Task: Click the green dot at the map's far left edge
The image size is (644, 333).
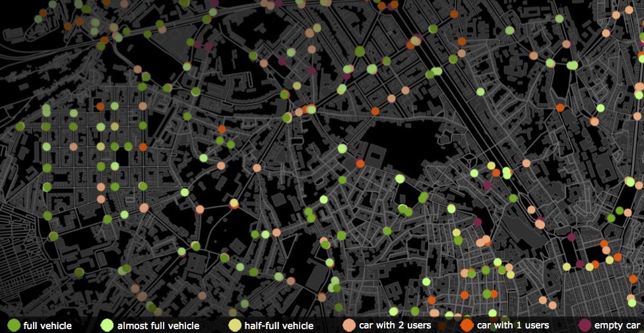Action: [20, 126]
